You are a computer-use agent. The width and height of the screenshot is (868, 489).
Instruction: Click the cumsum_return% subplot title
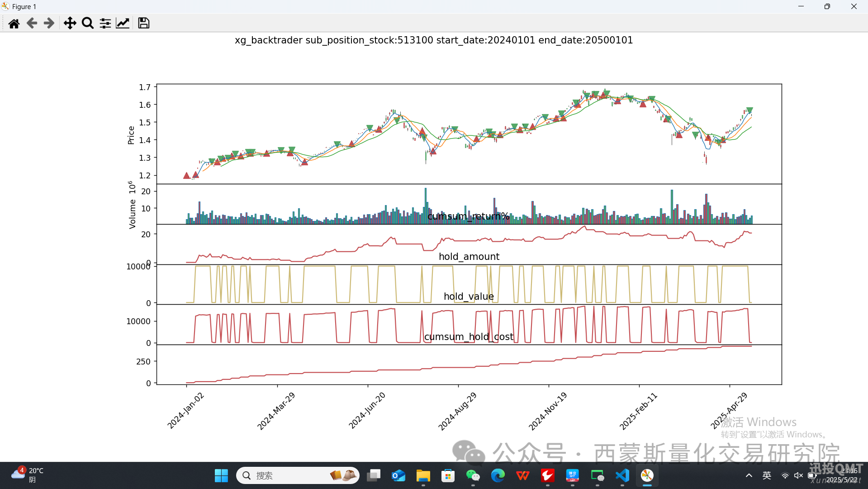click(x=469, y=216)
